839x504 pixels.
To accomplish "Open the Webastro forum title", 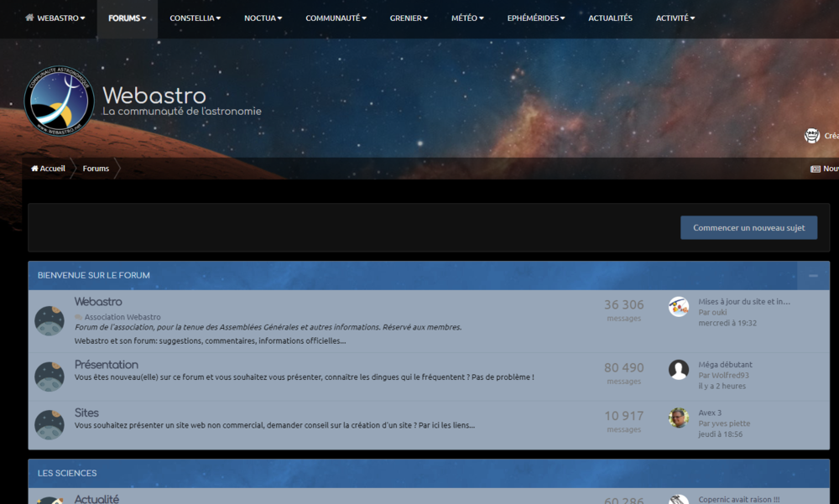I will pos(98,302).
